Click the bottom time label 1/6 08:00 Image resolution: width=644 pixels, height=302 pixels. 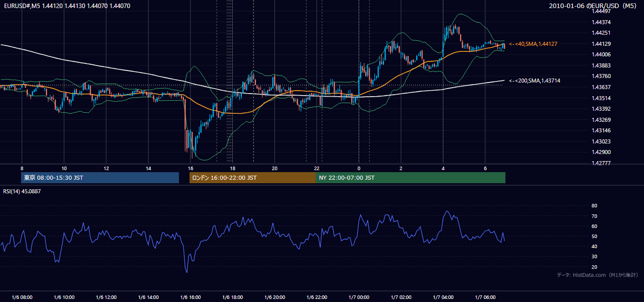tap(22, 297)
